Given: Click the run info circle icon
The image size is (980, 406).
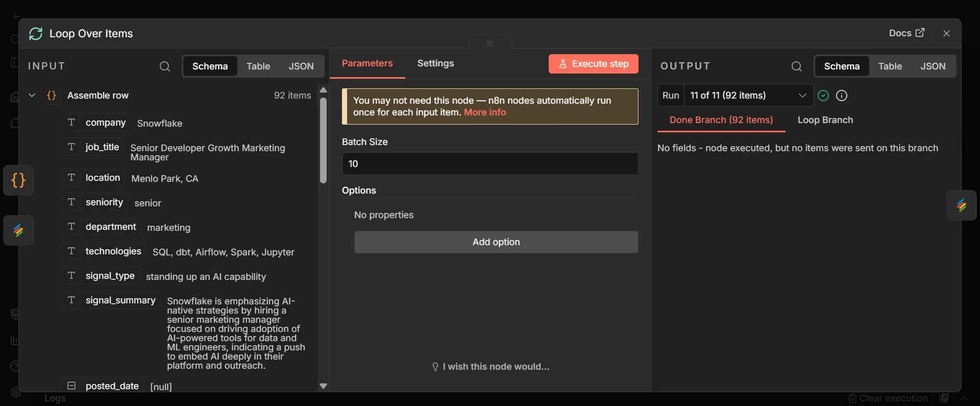Looking at the screenshot, I should tap(842, 95).
